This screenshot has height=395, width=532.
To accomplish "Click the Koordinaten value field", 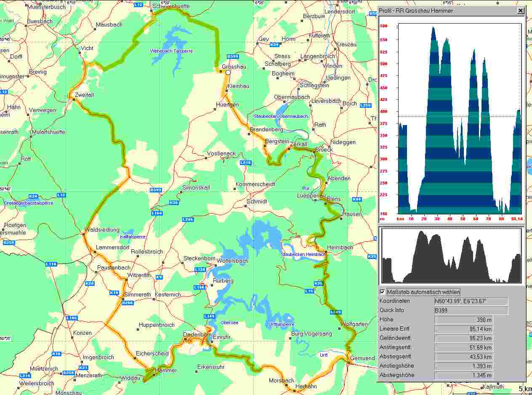I will (x=471, y=302).
